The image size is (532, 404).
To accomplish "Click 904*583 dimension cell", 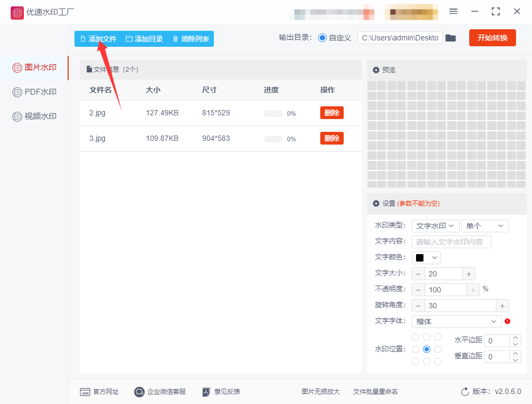I will point(216,138).
